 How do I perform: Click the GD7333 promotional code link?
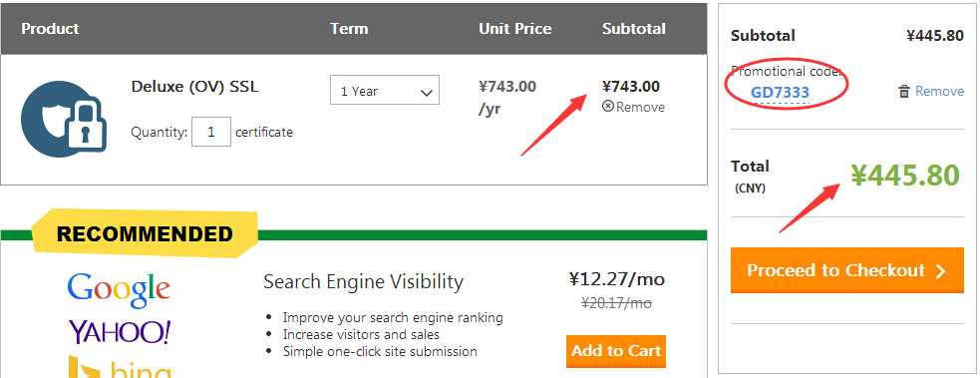[780, 93]
